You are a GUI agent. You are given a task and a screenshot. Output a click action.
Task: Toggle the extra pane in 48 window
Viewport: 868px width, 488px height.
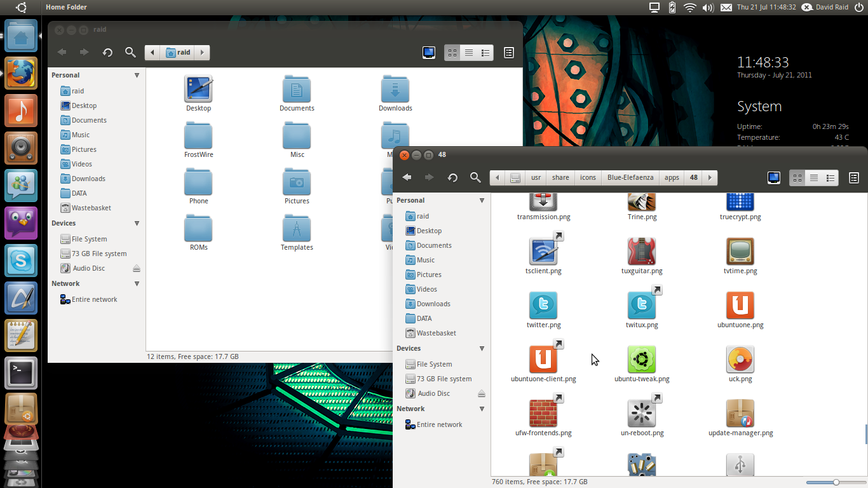point(854,178)
